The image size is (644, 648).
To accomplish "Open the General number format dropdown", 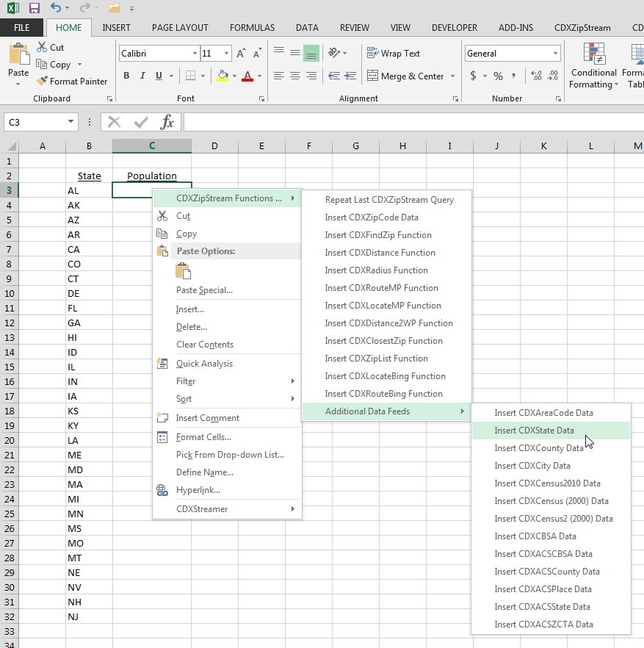I will (x=556, y=54).
